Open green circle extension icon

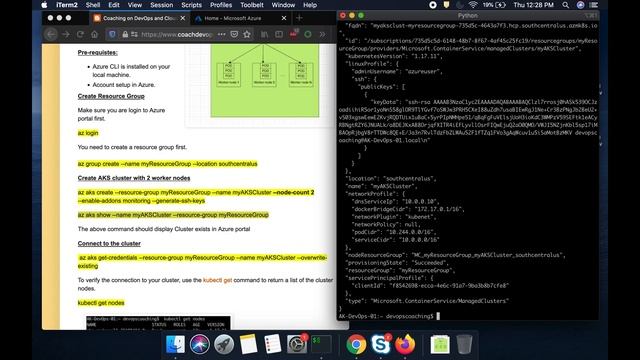click(x=308, y=34)
